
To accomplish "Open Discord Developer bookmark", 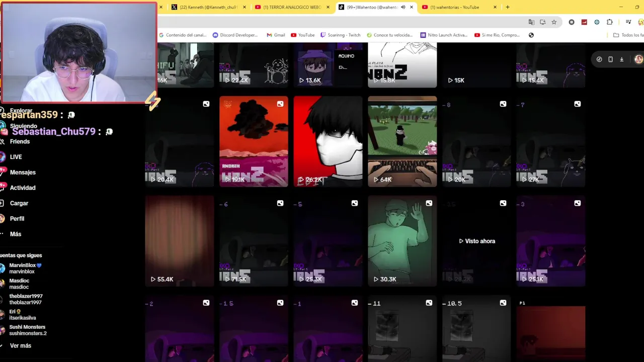I will click(x=235, y=35).
